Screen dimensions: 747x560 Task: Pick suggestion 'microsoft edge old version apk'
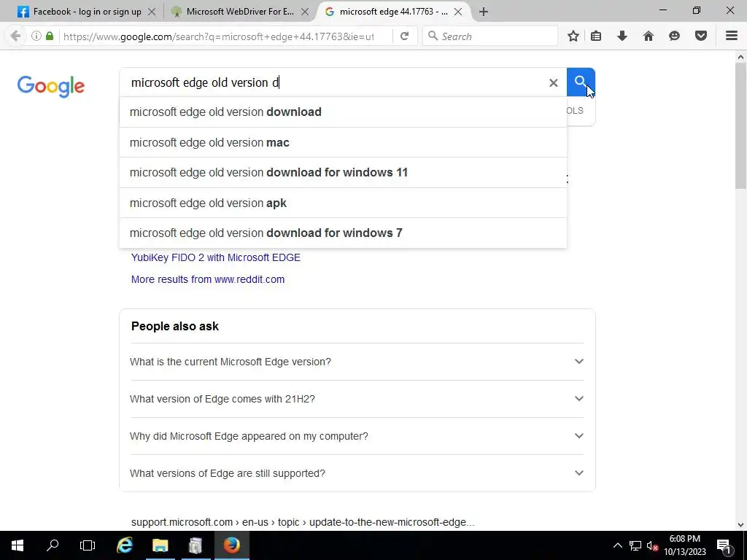point(343,203)
